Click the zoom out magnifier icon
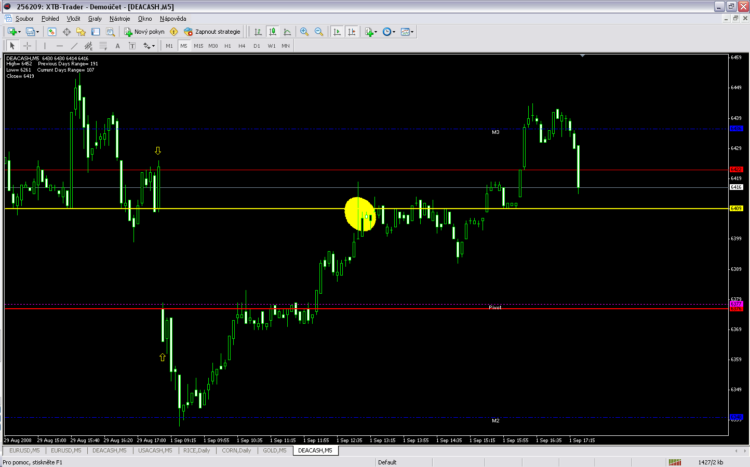Image resolution: width=750 pixels, height=467 pixels. coord(318,32)
